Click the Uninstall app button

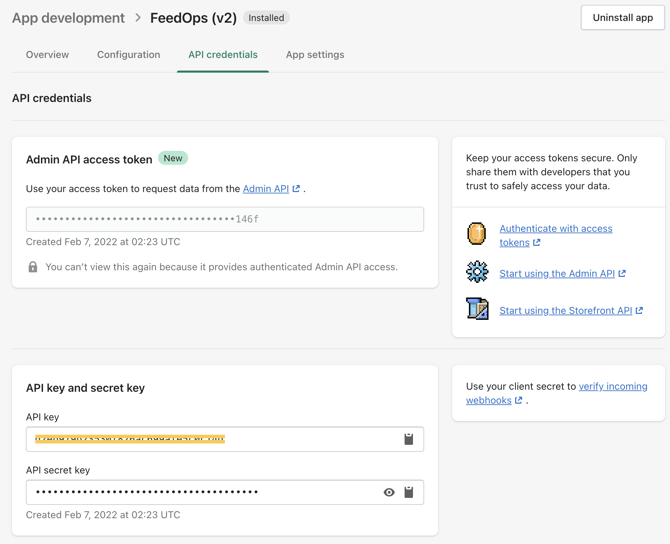[x=623, y=18]
